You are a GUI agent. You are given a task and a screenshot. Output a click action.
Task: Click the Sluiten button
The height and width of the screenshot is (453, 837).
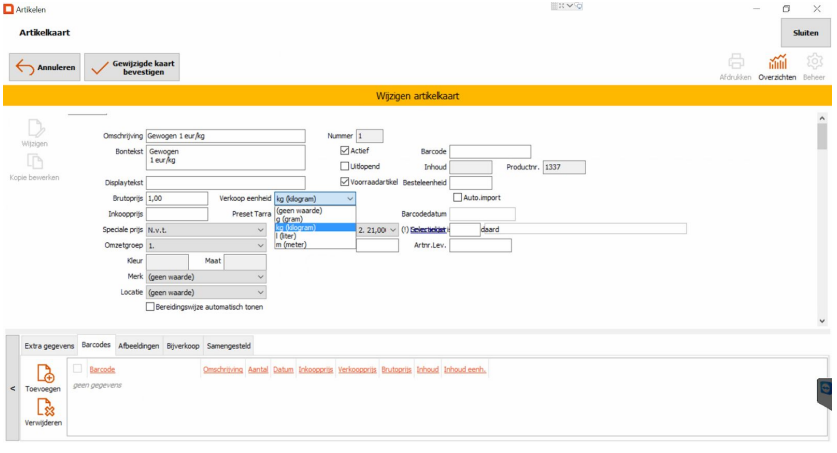point(805,33)
